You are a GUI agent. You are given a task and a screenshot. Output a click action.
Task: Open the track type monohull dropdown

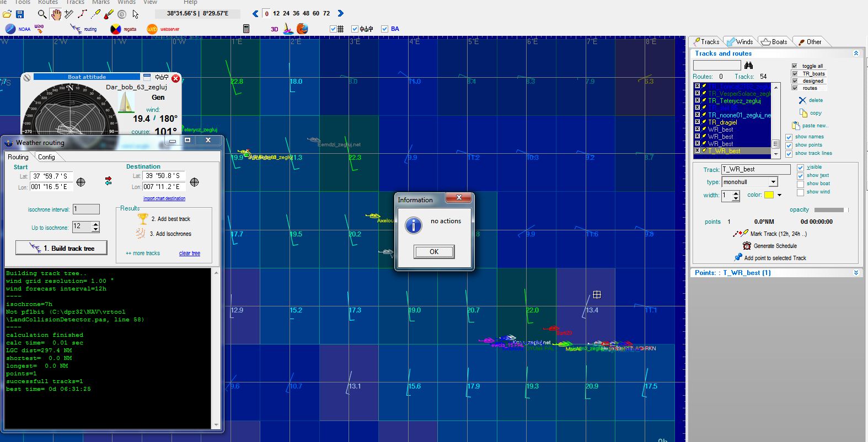(773, 182)
